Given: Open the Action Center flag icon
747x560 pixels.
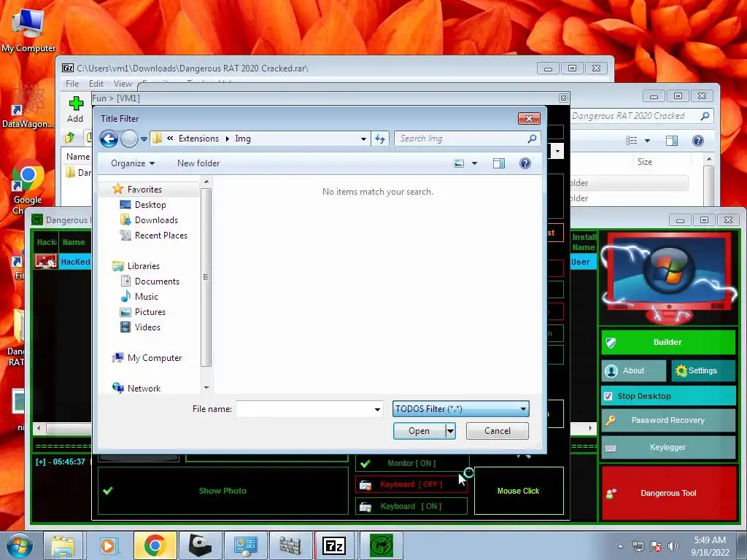Looking at the screenshot, I should tap(656, 546).
